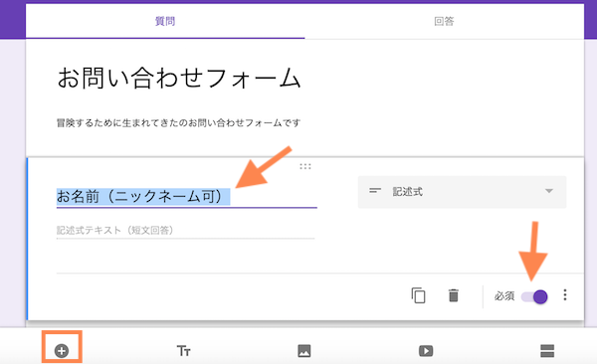
Task: Insert an image into the form
Action: [304, 351]
